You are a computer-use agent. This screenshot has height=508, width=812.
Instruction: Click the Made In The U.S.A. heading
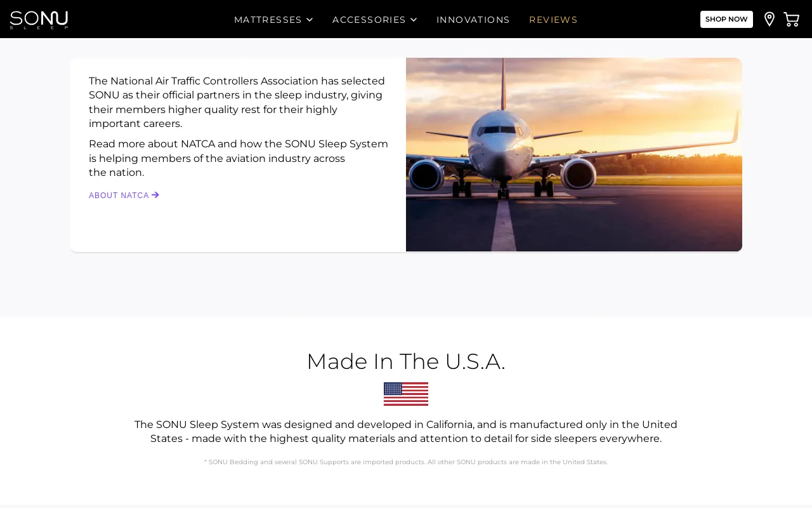point(406,361)
